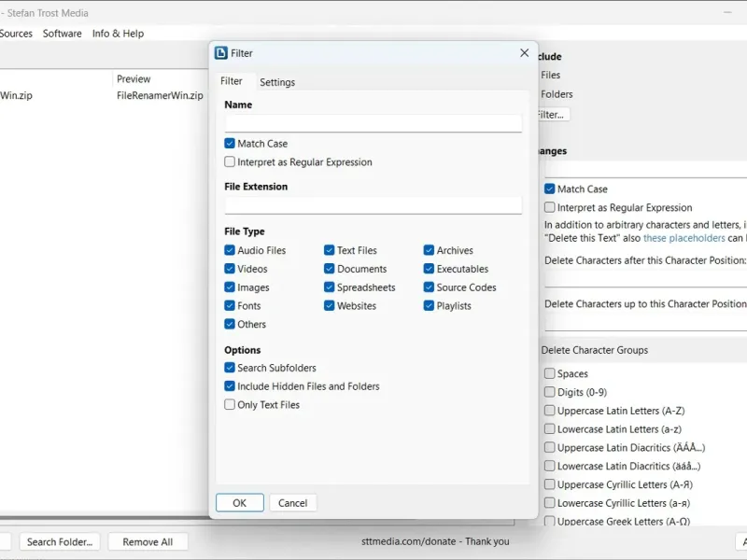Toggle the Text Files checkbox

[330, 250]
